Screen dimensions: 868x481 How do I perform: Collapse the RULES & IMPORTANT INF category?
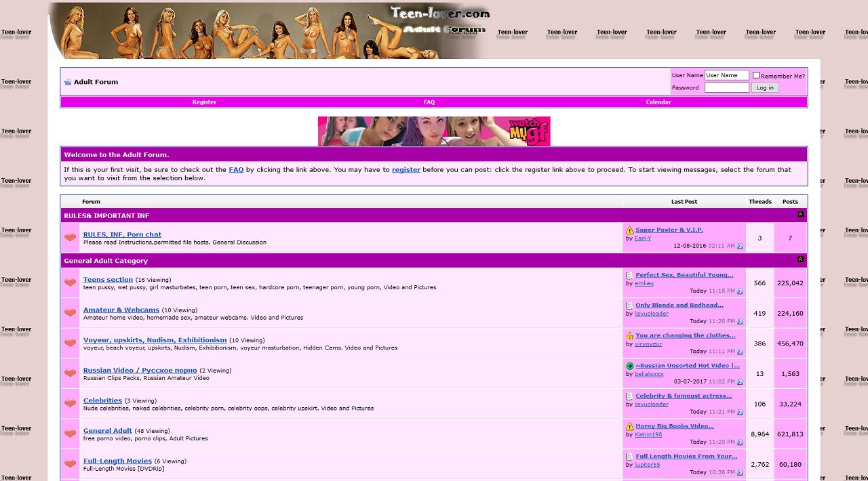[800, 215]
